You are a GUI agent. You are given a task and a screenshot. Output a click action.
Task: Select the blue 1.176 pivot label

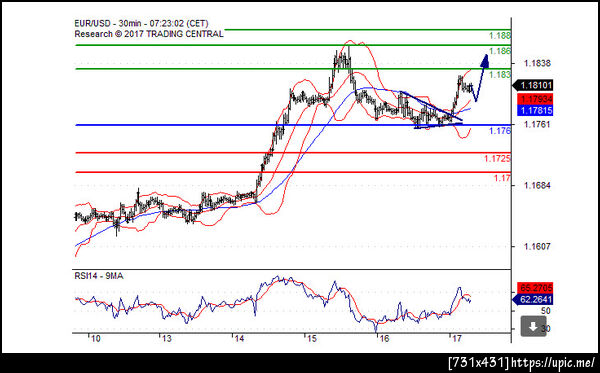click(500, 131)
